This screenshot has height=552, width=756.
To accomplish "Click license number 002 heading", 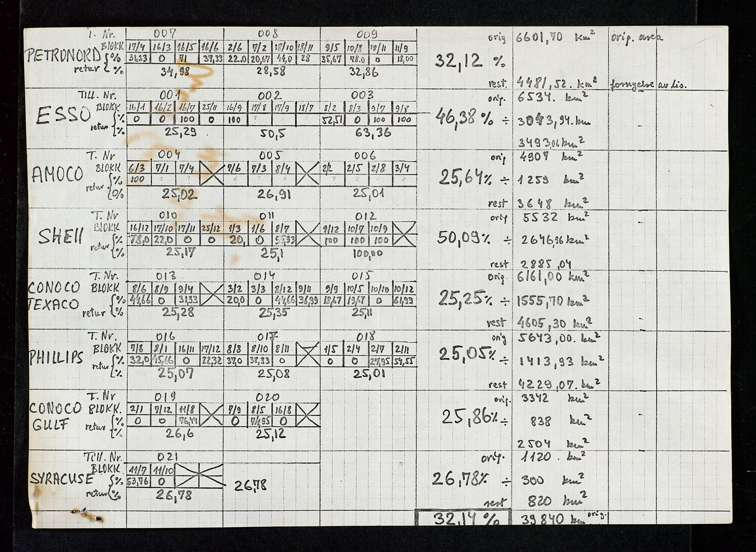I will (271, 95).
